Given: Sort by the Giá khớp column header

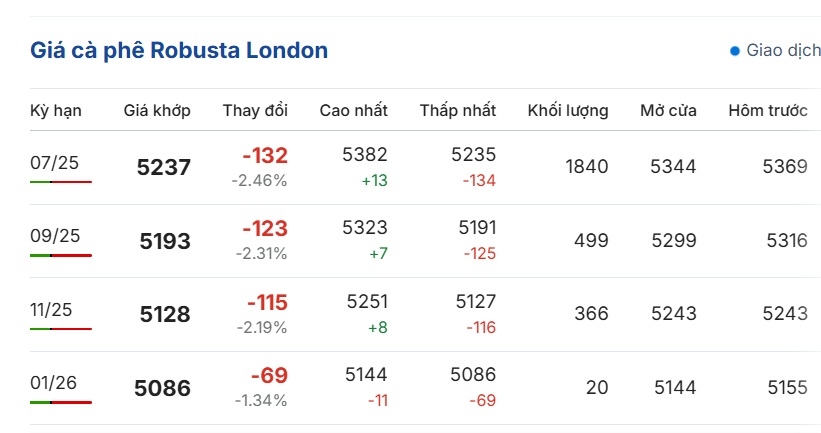Looking at the screenshot, I should pos(157,110).
